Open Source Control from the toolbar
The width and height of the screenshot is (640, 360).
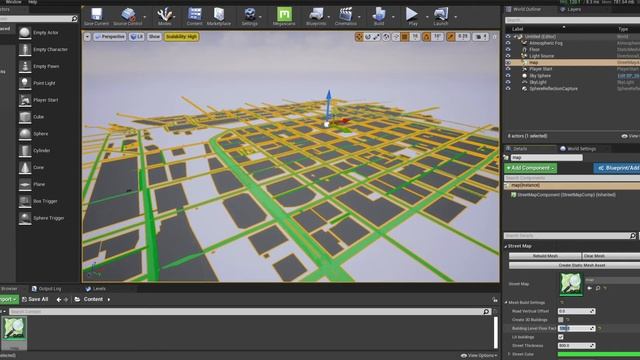click(128, 14)
